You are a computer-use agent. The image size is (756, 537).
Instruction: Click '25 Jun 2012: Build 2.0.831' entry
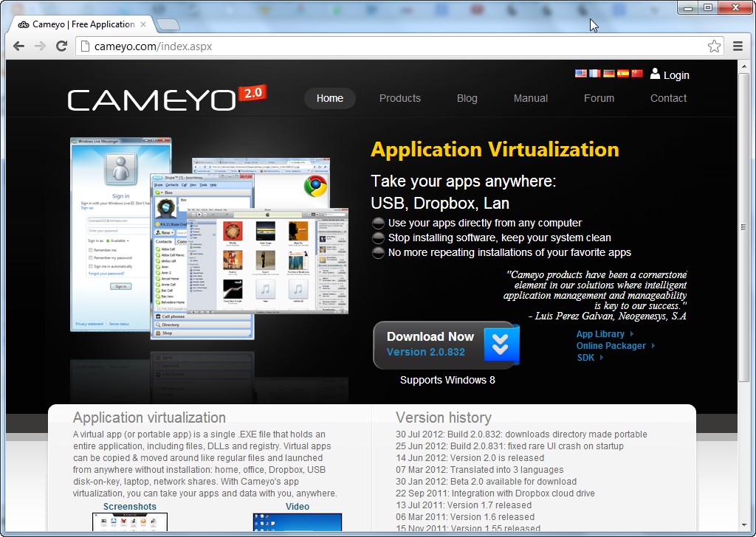(509, 446)
